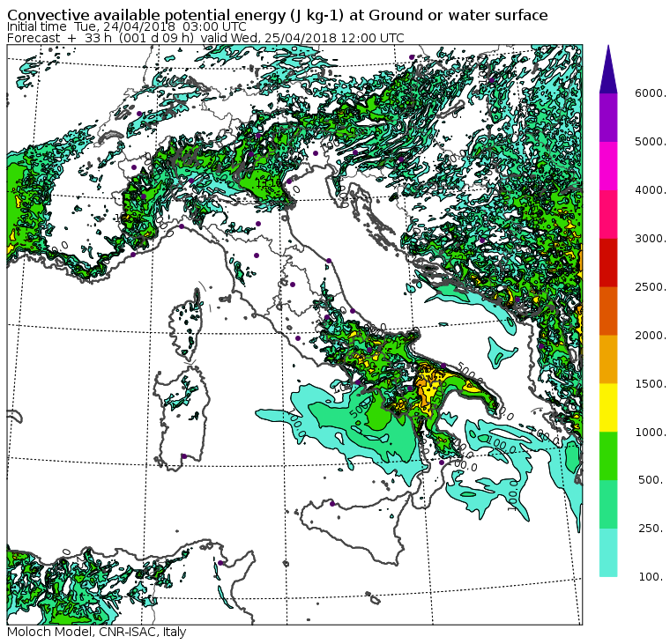Click the legend label "3000."
Viewport: 670px width, 644px height.
pyautogui.click(x=650, y=238)
